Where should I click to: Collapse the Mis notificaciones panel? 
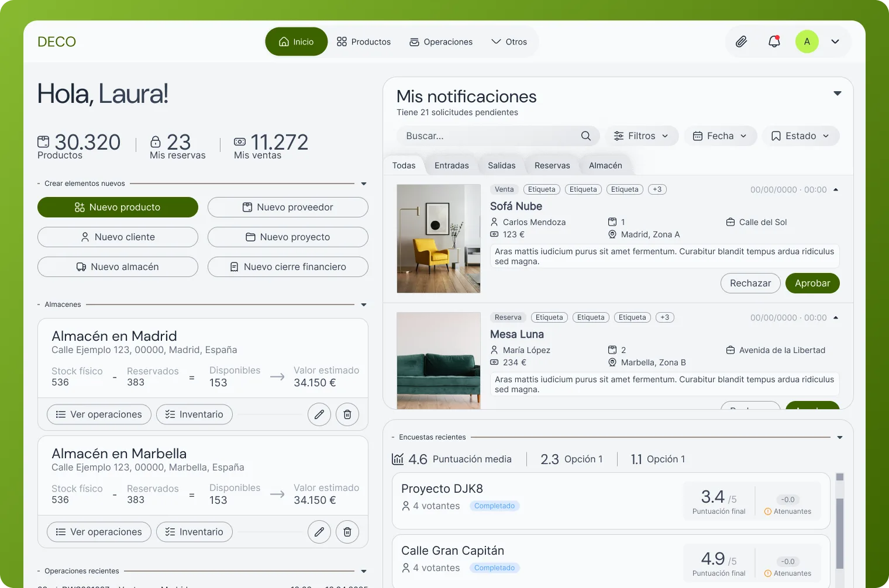[x=838, y=94]
